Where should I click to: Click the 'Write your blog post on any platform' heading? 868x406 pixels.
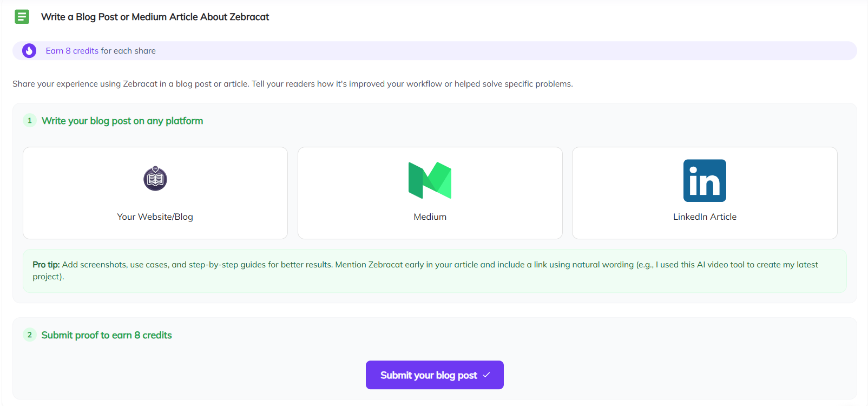click(x=122, y=121)
